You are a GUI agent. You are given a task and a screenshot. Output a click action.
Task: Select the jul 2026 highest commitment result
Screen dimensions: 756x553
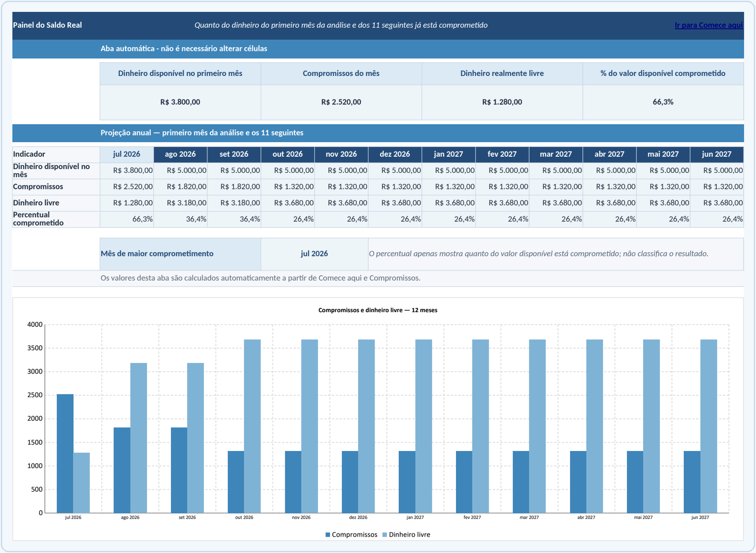tap(314, 254)
